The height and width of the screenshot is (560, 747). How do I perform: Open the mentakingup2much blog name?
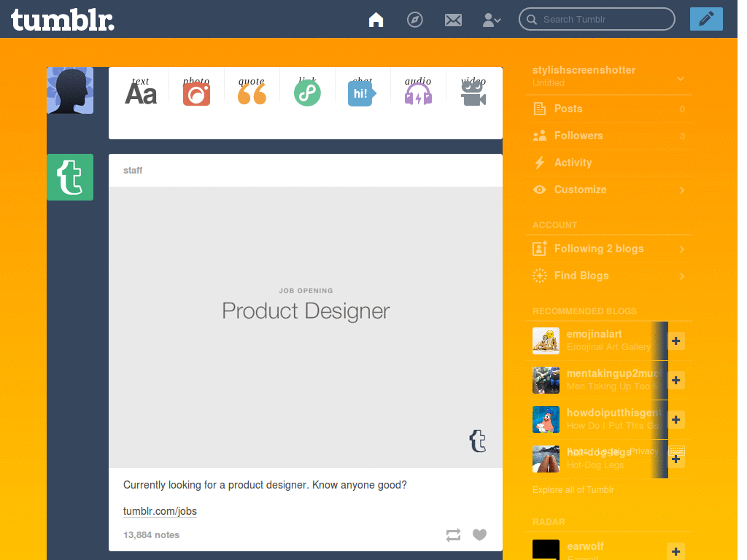(613, 373)
